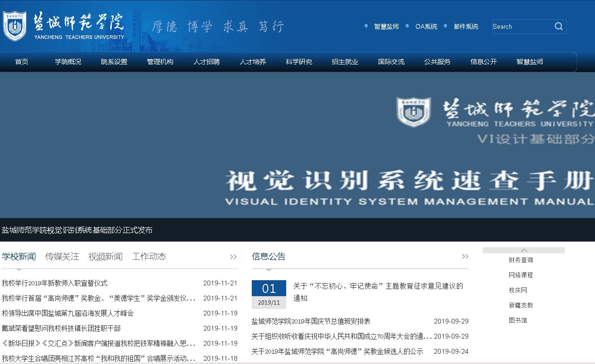Open notice 关于组织收听收看庆祝中华人民共和国成立70周年大会
This screenshot has height=364, width=595.
pos(342,336)
